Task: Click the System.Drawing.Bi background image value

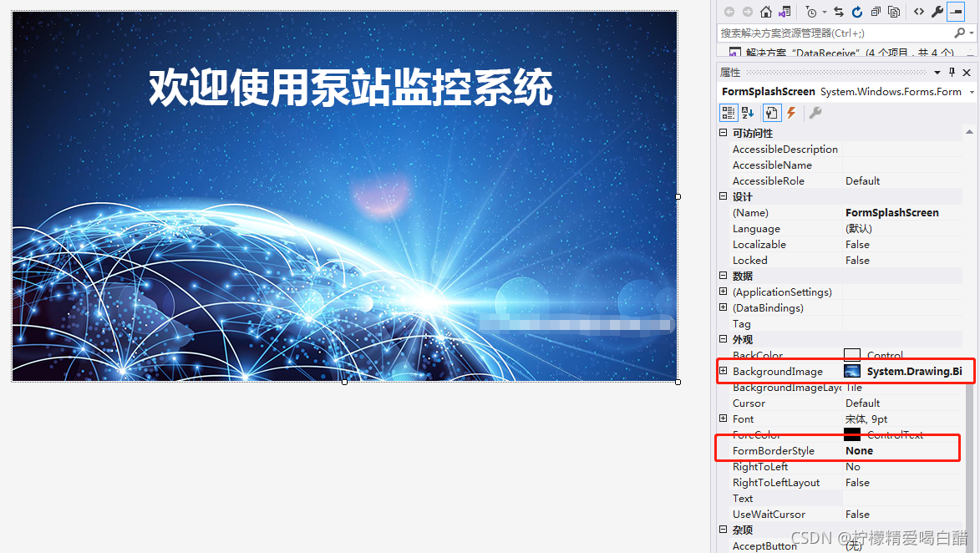Action: point(914,371)
